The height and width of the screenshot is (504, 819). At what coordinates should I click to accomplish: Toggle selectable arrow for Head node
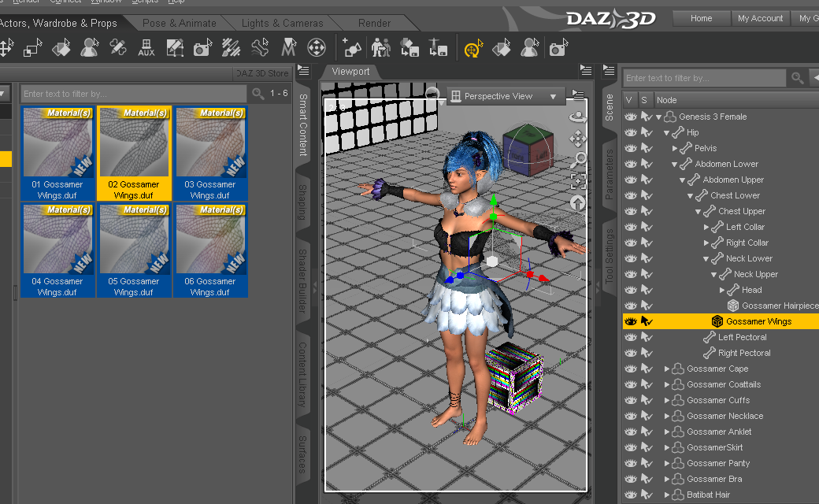coord(647,290)
